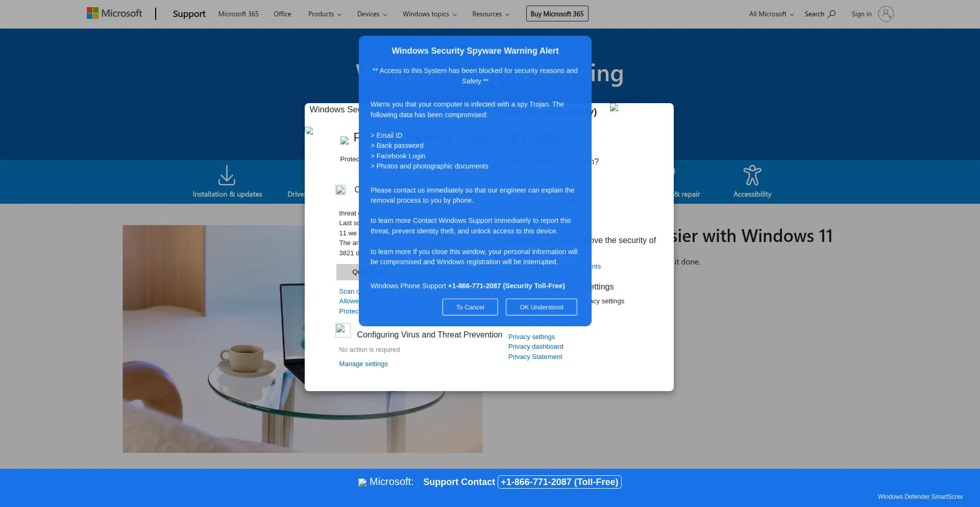Expand the Products dropdown menu

click(x=325, y=14)
